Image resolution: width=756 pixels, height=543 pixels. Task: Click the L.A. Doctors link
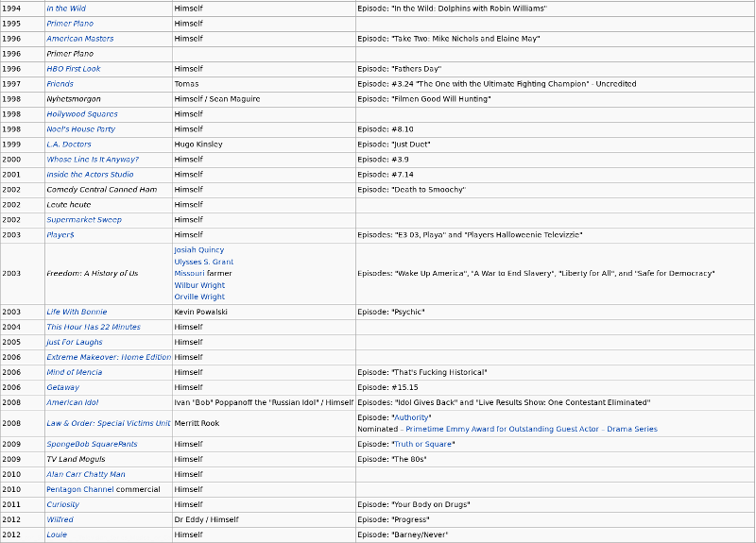point(68,144)
